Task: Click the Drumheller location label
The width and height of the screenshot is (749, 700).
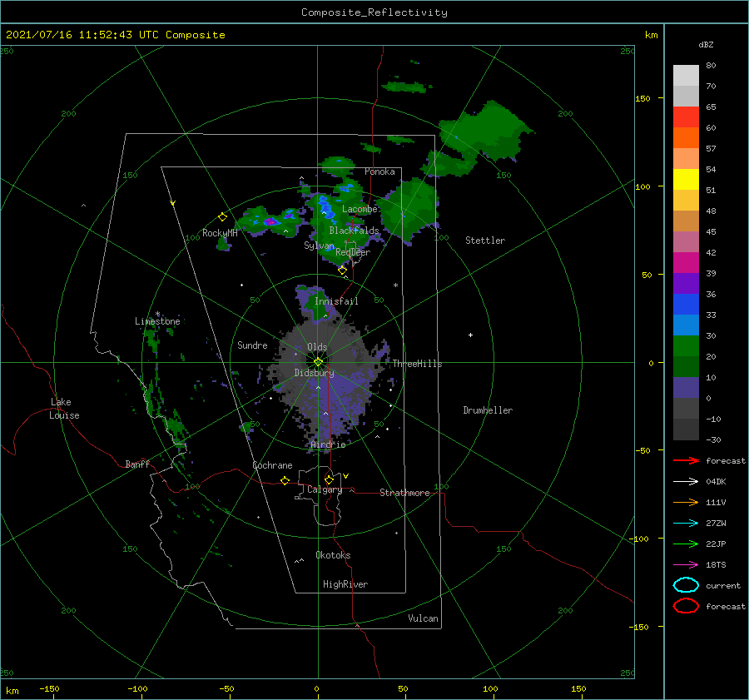Action: (x=488, y=410)
